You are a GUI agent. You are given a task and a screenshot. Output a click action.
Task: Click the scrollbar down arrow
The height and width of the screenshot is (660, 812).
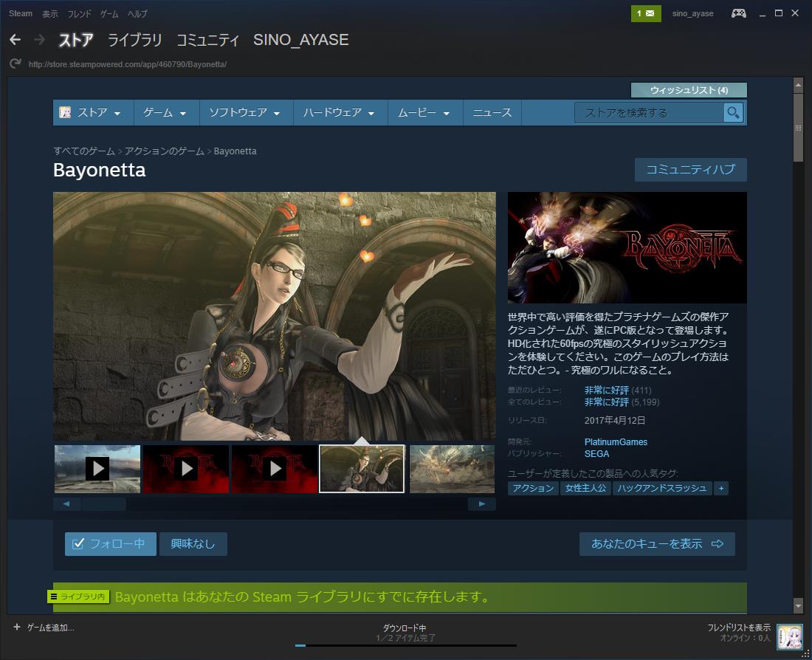(x=798, y=605)
